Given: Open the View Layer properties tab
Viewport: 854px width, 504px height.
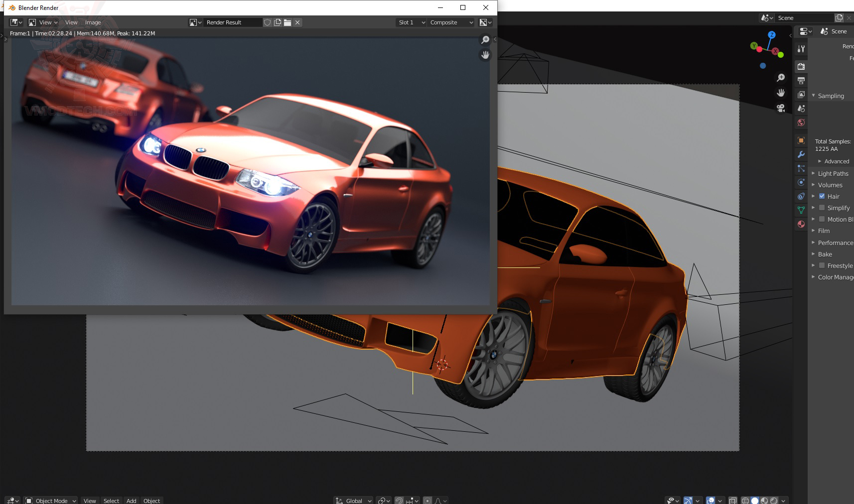Looking at the screenshot, I should [801, 94].
